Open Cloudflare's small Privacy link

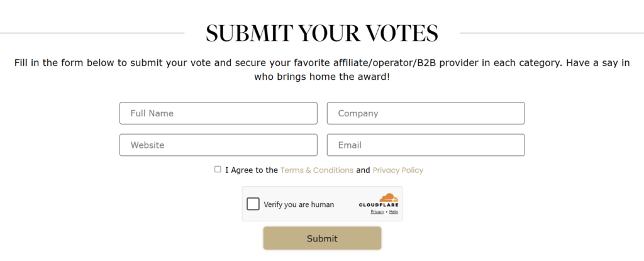[x=377, y=212]
